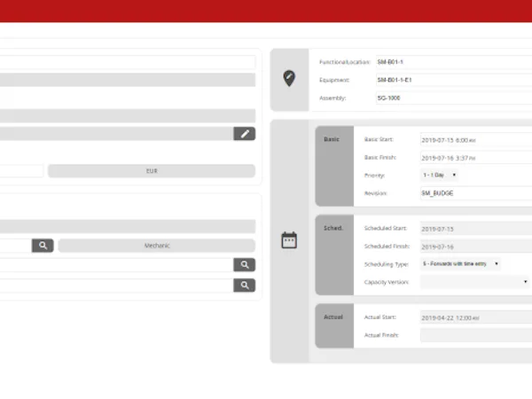Click the search icon below Mechanic row
This screenshot has width=532, height=399.
click(x=245, y=264)
